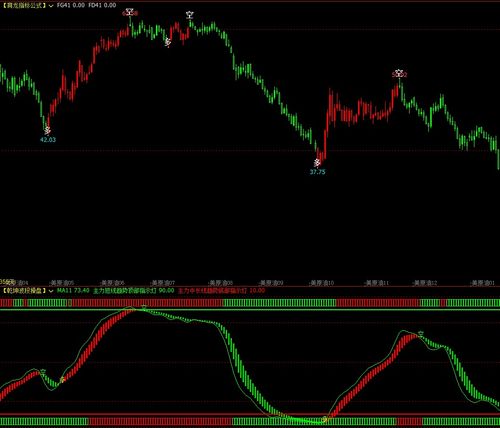Select green short-term trend indicator label 90.00
This screenshot has height=428, width=500.
click(x=133, y=291)
